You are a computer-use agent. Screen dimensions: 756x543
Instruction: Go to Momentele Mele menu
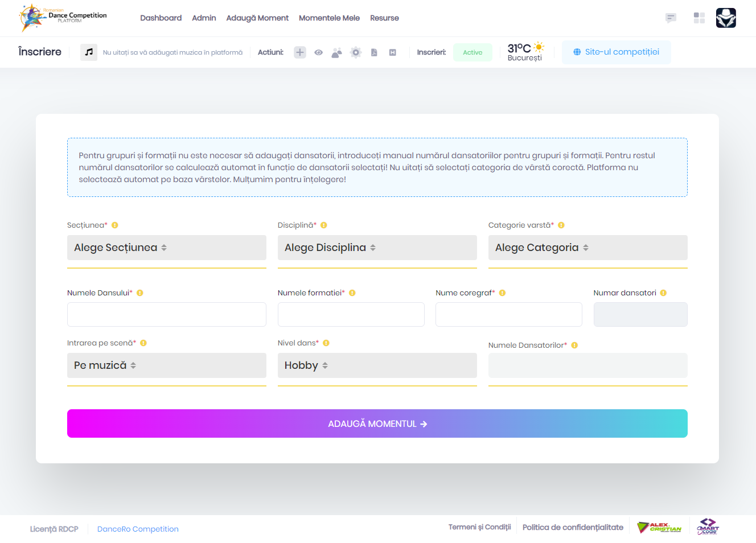pos(329,18)
